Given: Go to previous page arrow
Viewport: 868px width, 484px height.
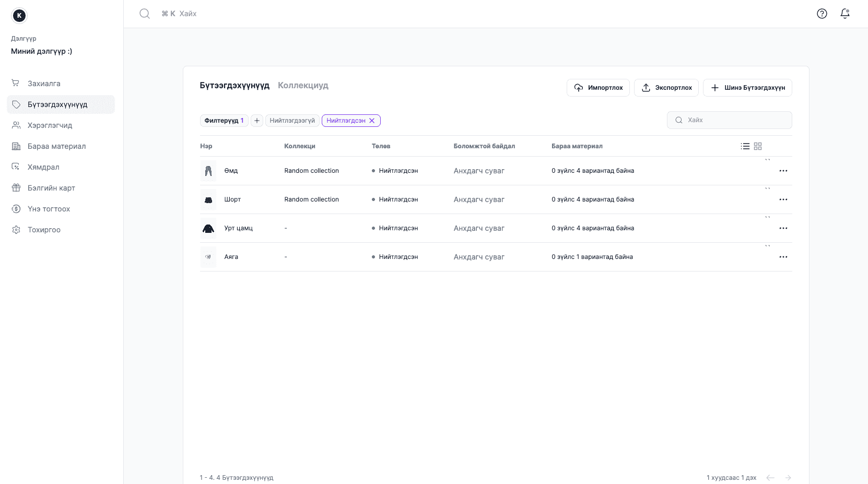Looking at the screenshot, I should click(x=770, y=478).
